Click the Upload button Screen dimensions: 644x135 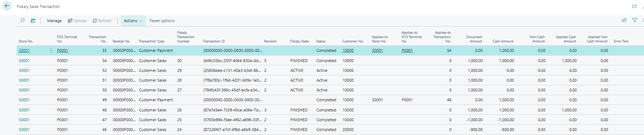(77, 21)
